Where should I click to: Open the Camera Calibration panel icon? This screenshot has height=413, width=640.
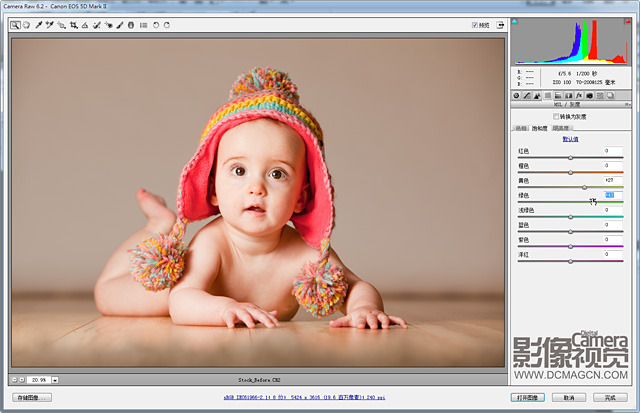point(590,95)
